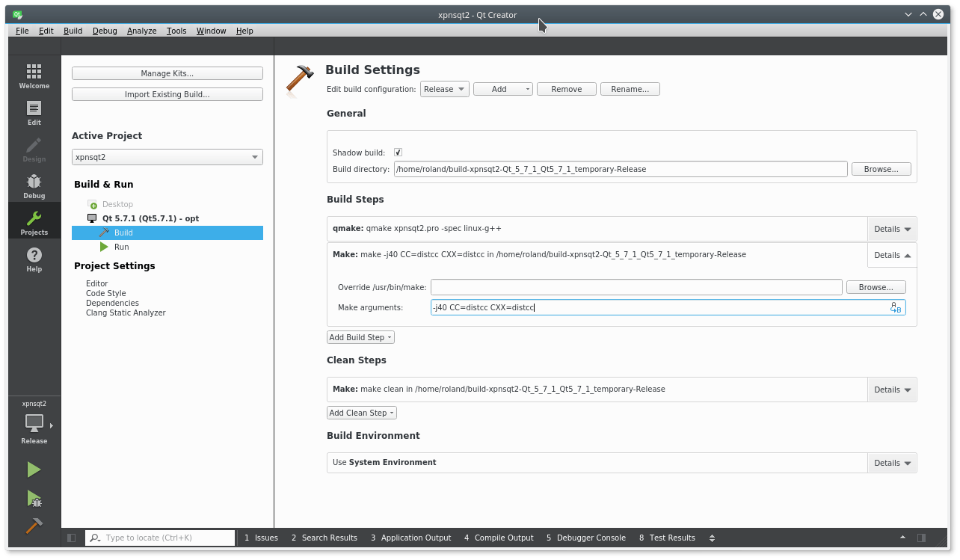Collapse the Make step Details
Screen dimensions: 960x560
click(893, 255)
